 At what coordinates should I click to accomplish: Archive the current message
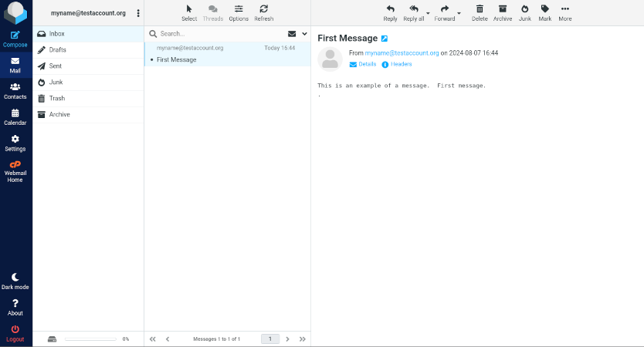(x=503, y=12)
